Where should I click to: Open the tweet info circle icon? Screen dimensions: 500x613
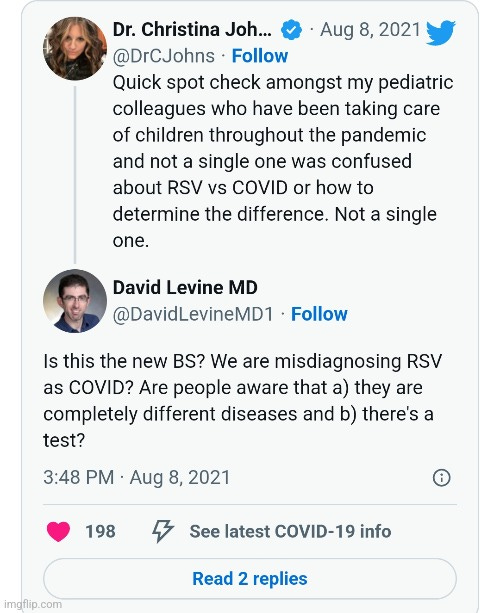click(442, 478)
